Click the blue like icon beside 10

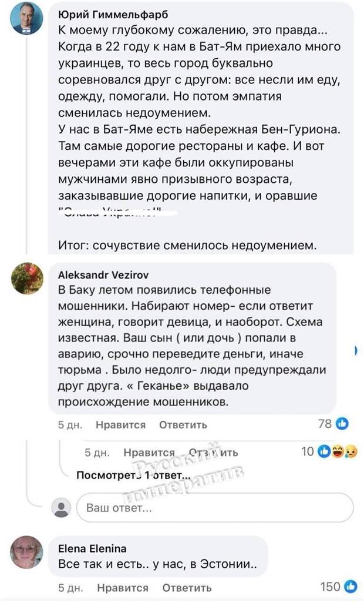point(323,452)
